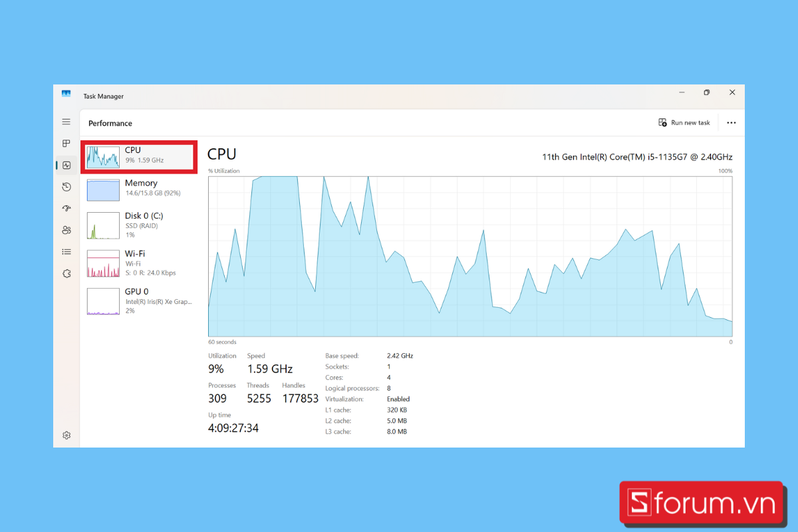Click Run new task button
The width and height of the screenshot is (798, 532).
click(684, 122)
